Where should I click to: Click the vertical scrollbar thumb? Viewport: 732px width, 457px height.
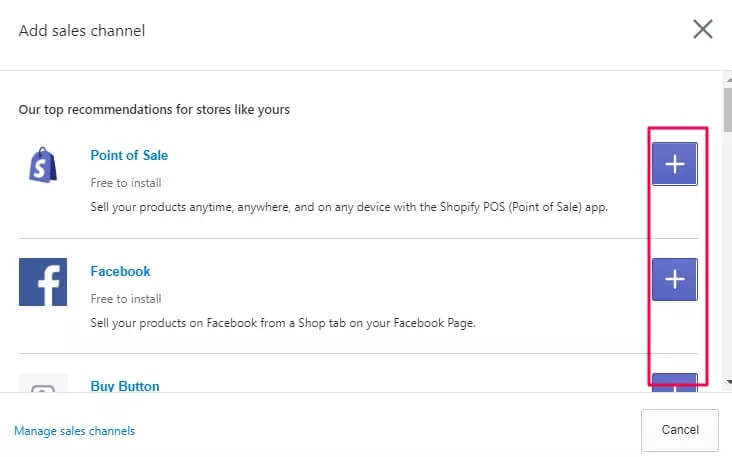coord(727,105)
